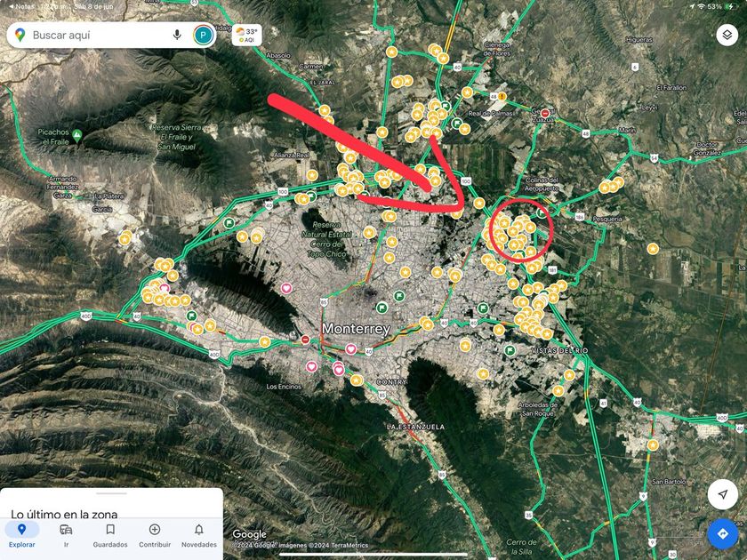Tap the sheet drag handle above Lo último

pos(111,493)
